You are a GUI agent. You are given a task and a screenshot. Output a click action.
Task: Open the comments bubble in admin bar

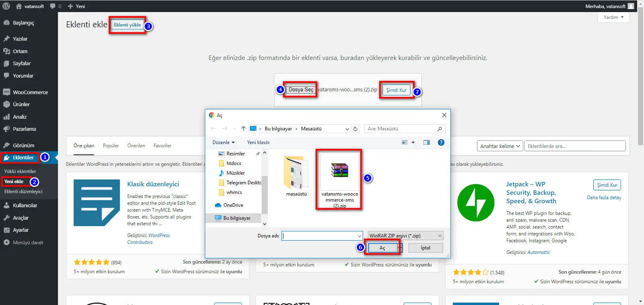[x=53, y=6]
